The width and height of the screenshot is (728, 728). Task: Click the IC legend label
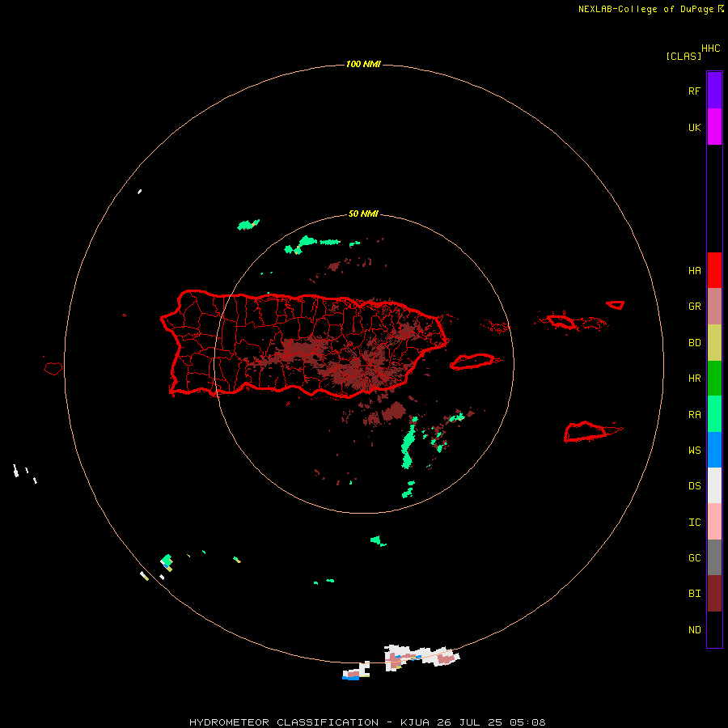[x=694, y=523]
